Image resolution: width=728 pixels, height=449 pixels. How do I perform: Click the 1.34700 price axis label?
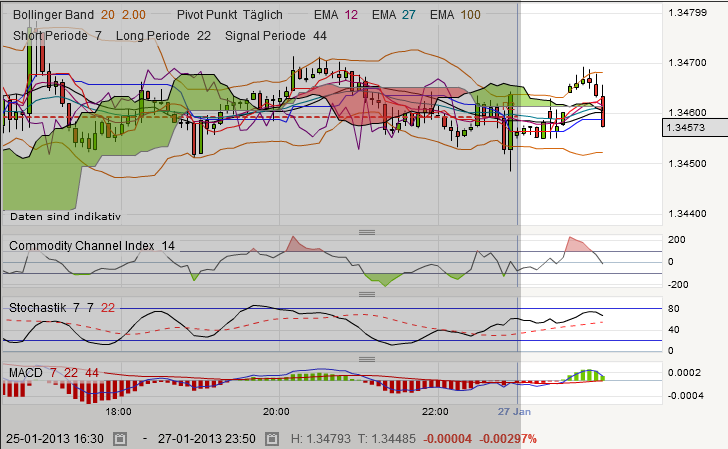(687, 62)
